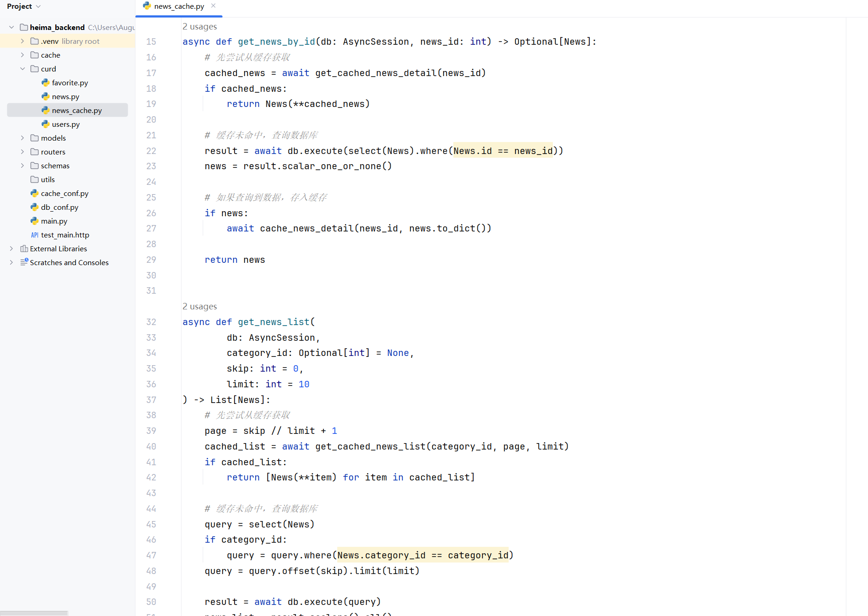Image resolution: width=868 pixels, height=616 pixels.
Task: Close the news_cache.py editor tab
Action: coord(213,6)
